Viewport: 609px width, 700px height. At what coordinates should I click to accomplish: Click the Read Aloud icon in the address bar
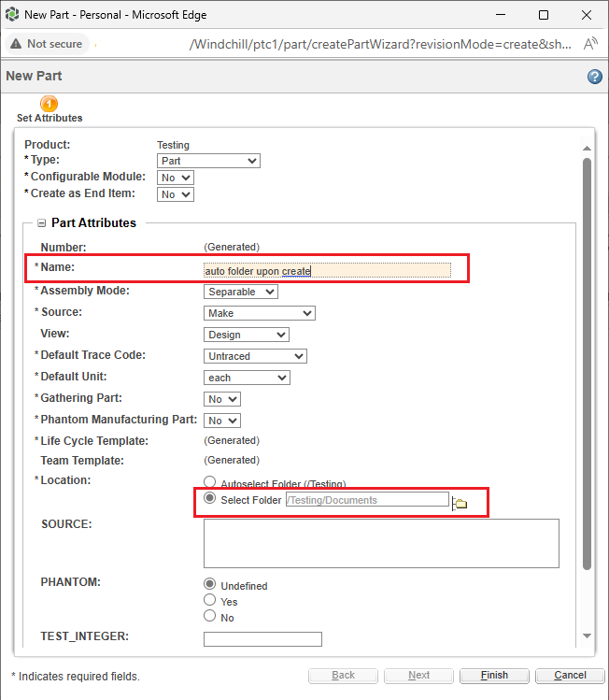pos(590,44)
